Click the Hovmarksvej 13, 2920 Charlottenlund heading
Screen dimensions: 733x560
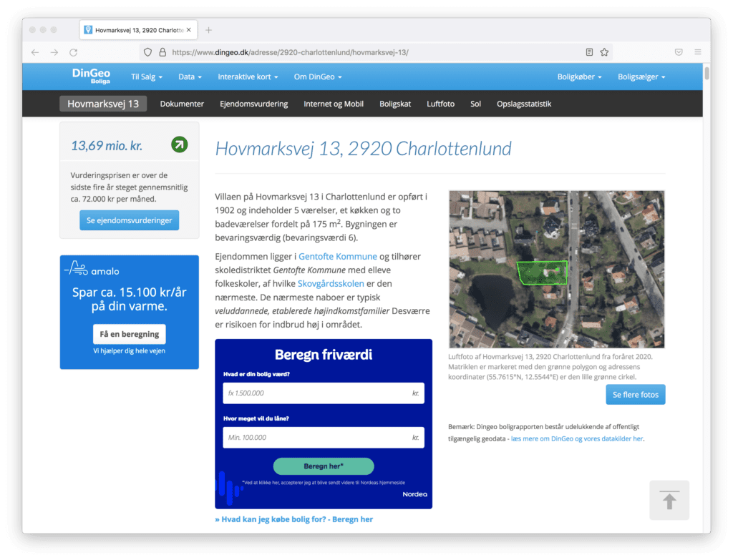click(363, 149)
